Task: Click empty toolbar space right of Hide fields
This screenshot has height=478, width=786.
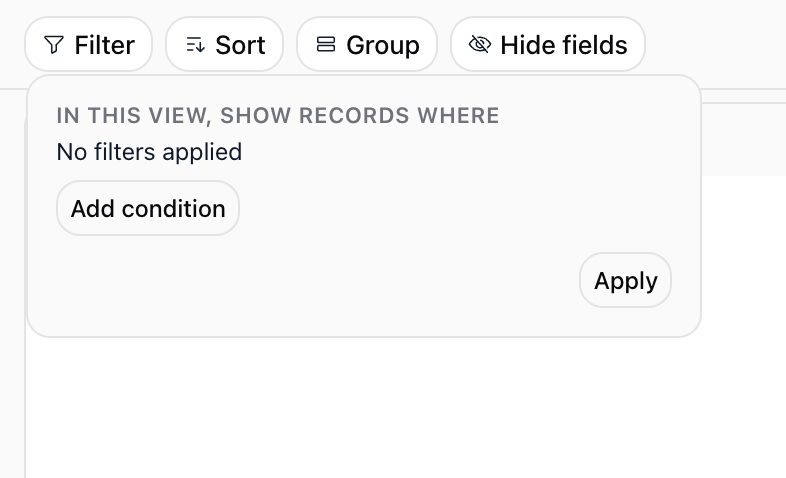Action: point(715,44)
